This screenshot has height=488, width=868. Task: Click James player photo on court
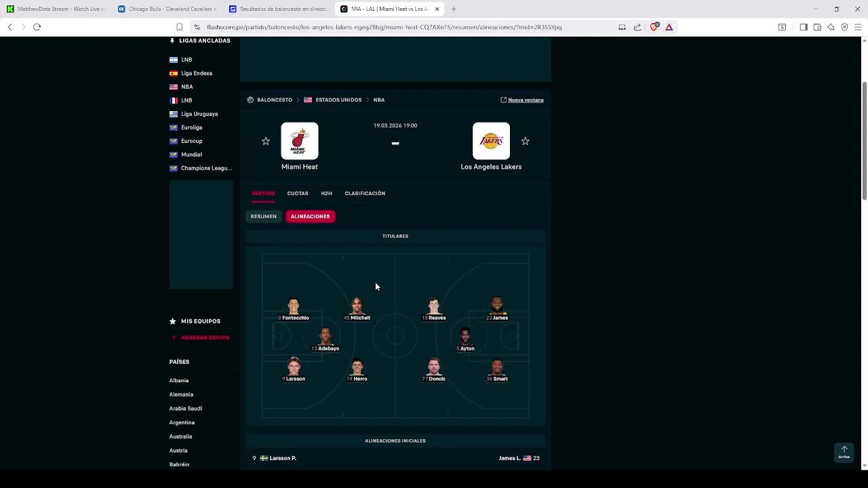coord(497,306)
